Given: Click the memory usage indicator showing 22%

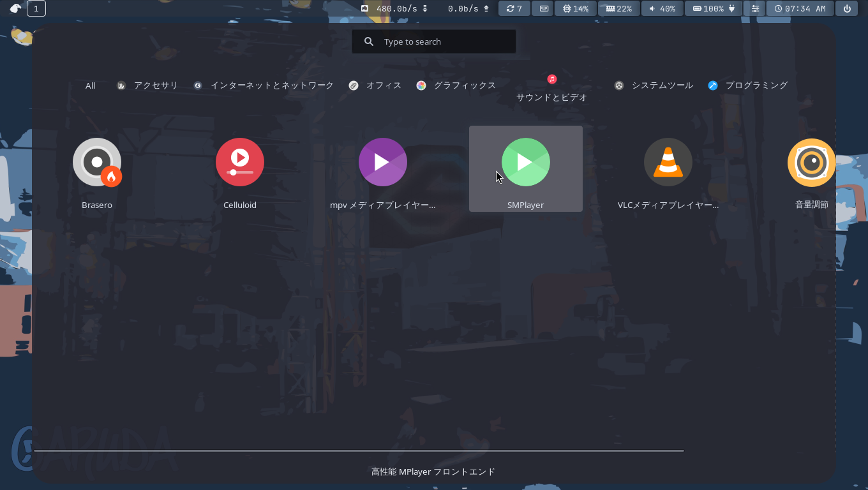Looking at the screenshot, I should click(x=619, y=8).
